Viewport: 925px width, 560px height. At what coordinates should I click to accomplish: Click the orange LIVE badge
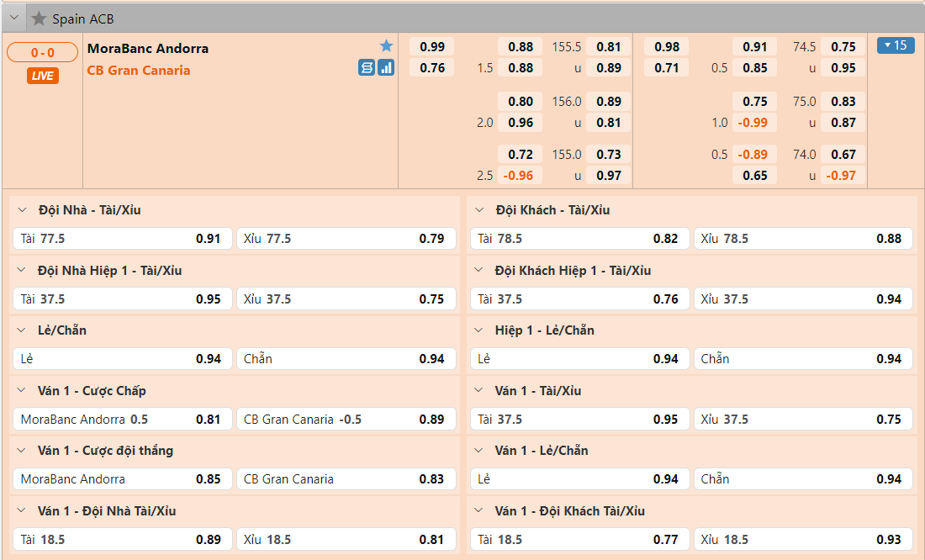click(x=42, y=76)
